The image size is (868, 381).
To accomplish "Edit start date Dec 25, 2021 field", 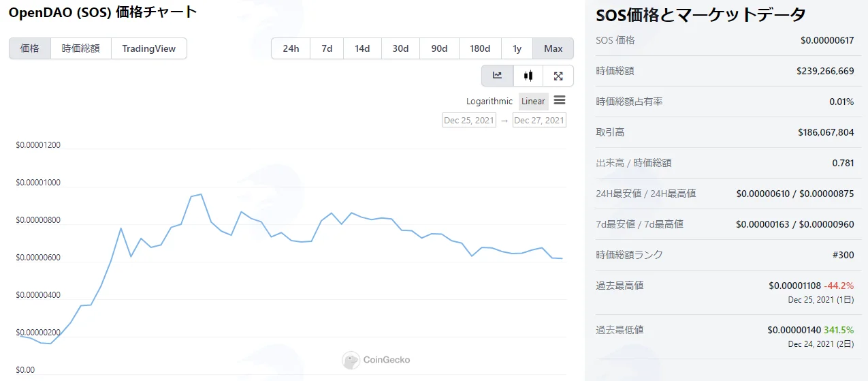I will tap(470, 120).
